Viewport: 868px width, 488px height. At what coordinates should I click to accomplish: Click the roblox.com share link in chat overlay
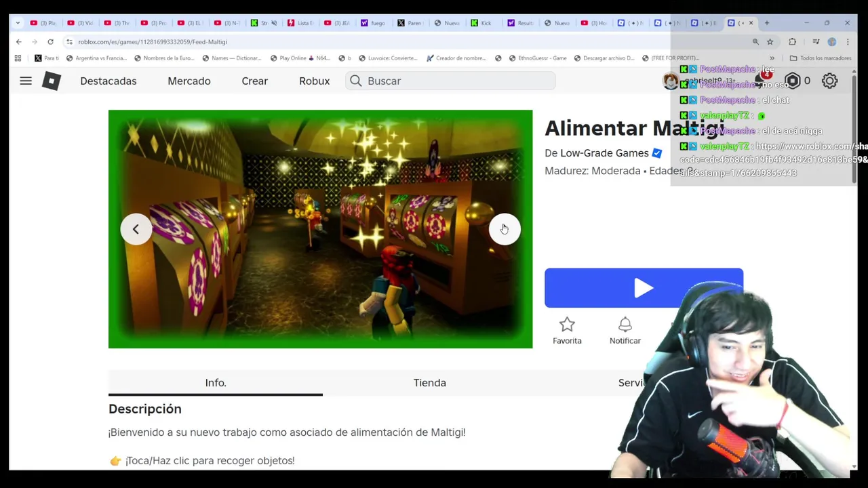click(x=772, y=159)
